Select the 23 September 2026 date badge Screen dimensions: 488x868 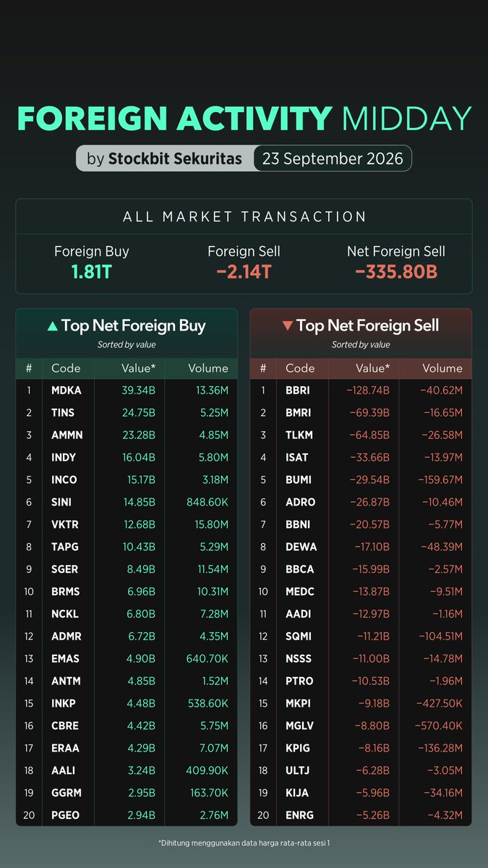[333, 158]
